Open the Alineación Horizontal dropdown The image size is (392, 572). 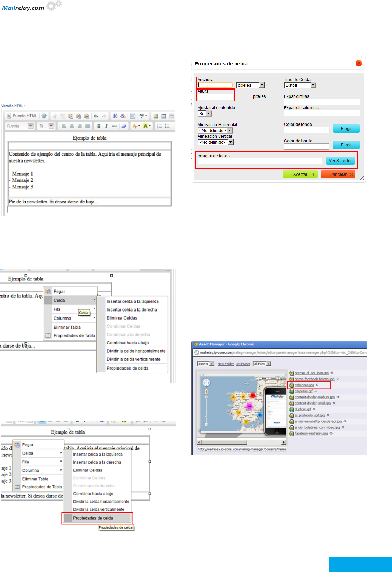215,130
